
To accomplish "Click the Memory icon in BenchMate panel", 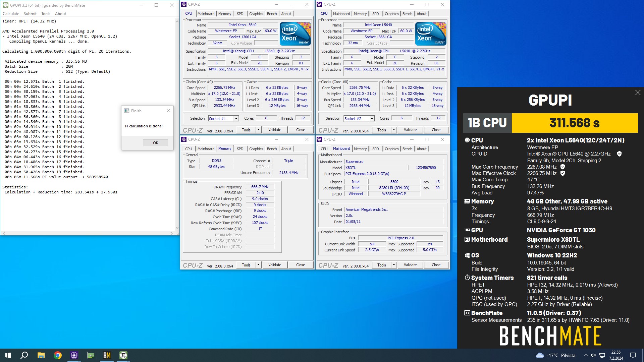I will (467, 201).
